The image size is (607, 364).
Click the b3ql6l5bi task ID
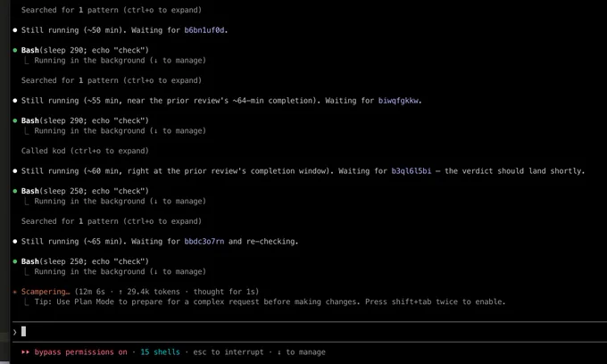412,171
